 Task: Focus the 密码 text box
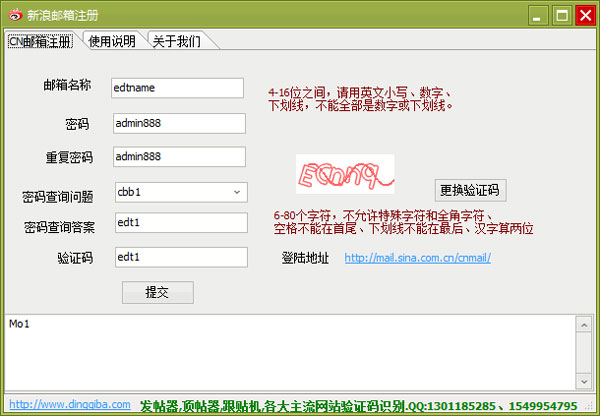(x=178, y=123)
